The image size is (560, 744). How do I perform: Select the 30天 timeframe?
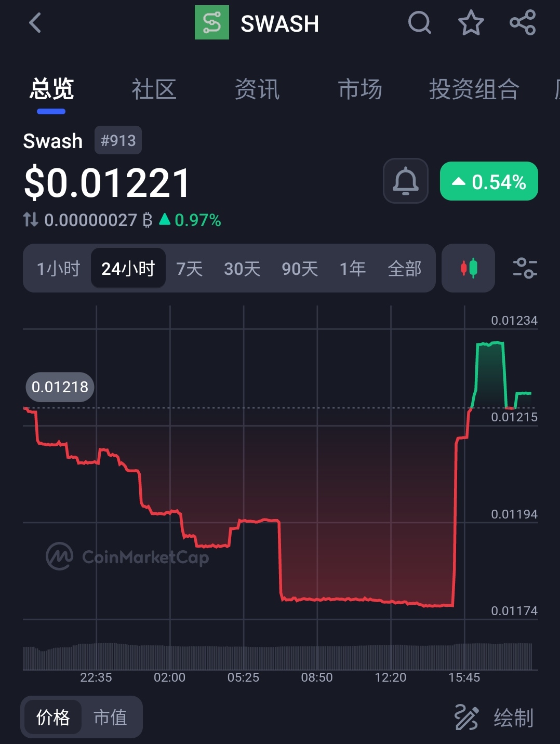tap(242, 269)
